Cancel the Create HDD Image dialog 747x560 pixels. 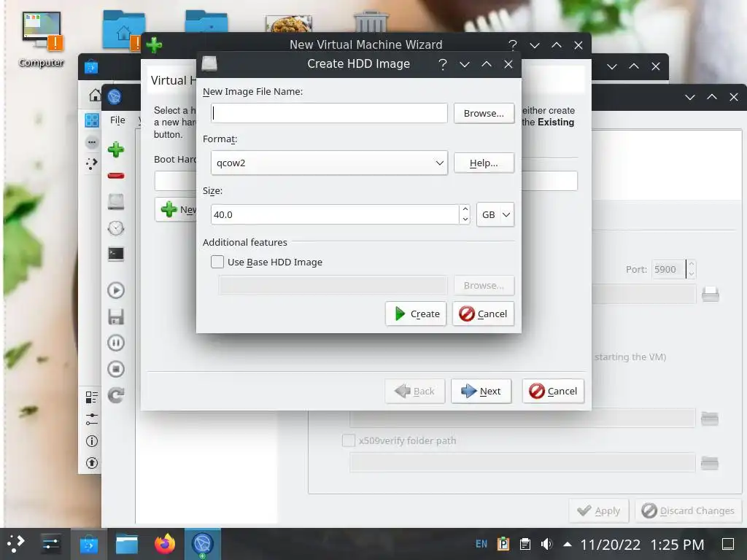click(x=483, y=314)
